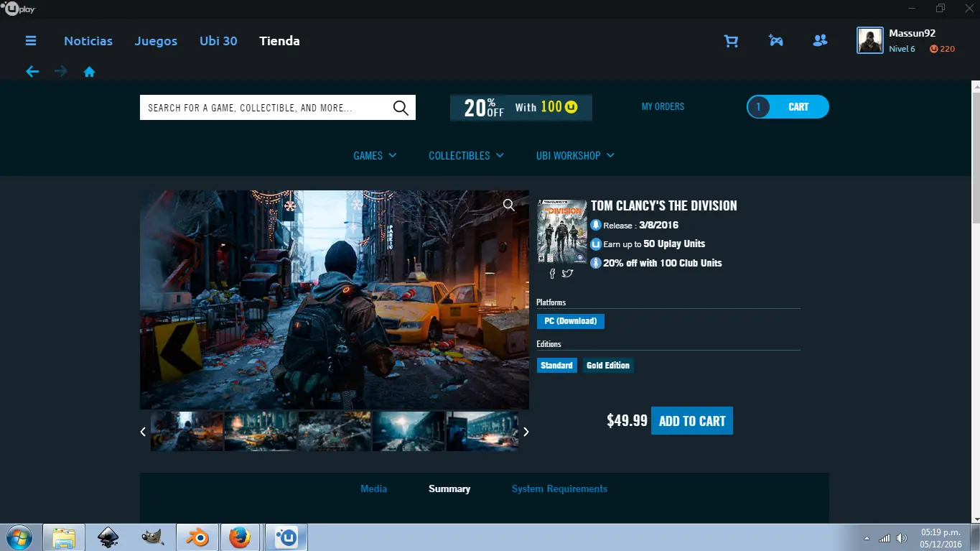
Task: Show previous thumbnails with left arrow
Action: [143, 432]
